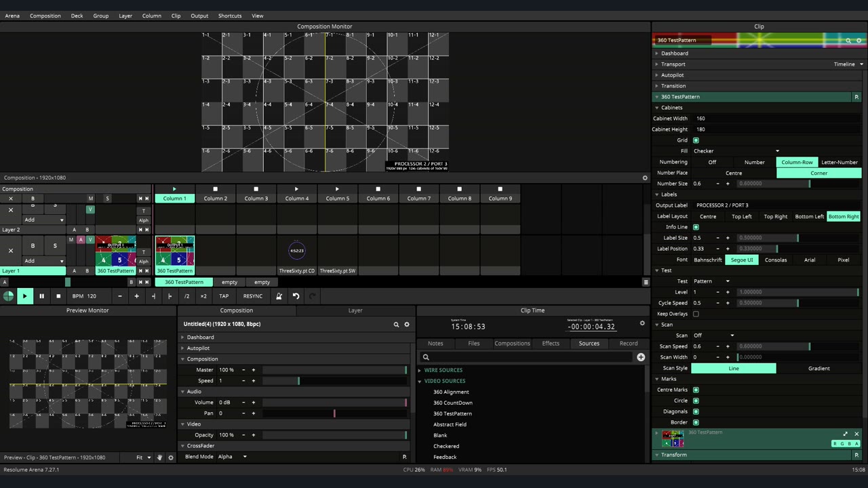This screenshot has height=488, width=868.
Task: Click the composition Master slider
Action: 335,370
